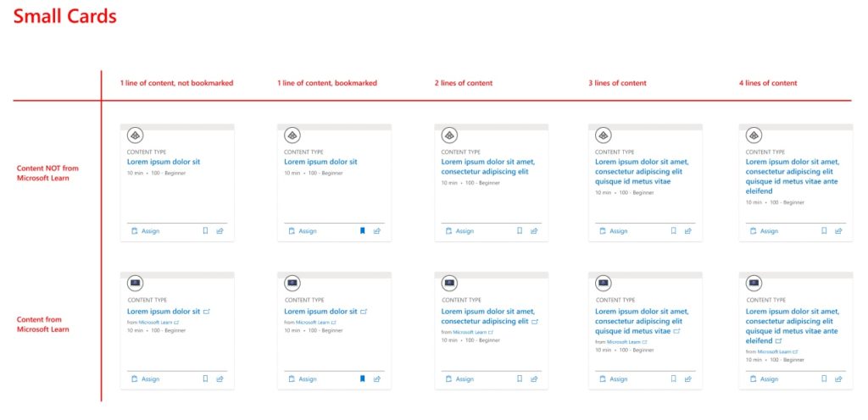Unbookmark the Microsoft Learn bookmarked card
The width and height of the screenshot is (868, 420).
(x=362, y=379)
